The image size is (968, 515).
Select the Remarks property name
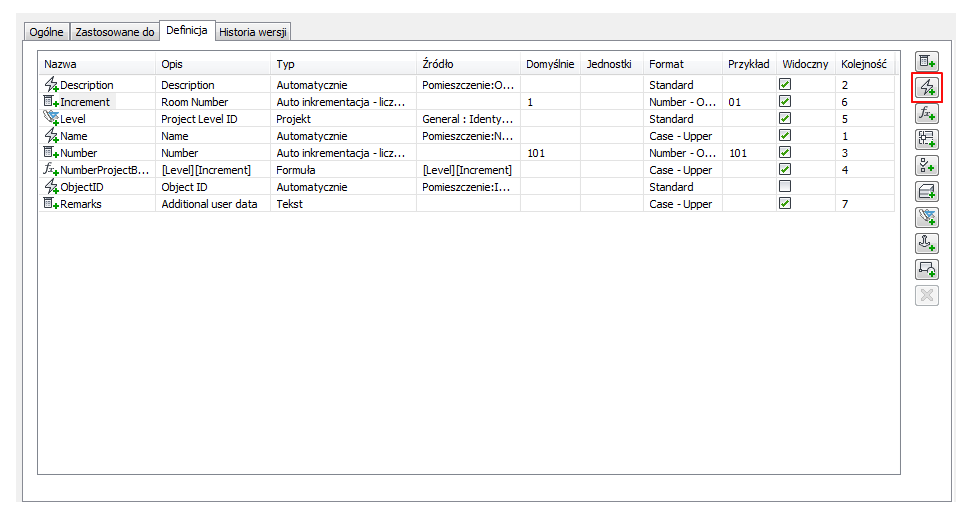(x=81, y=204)
